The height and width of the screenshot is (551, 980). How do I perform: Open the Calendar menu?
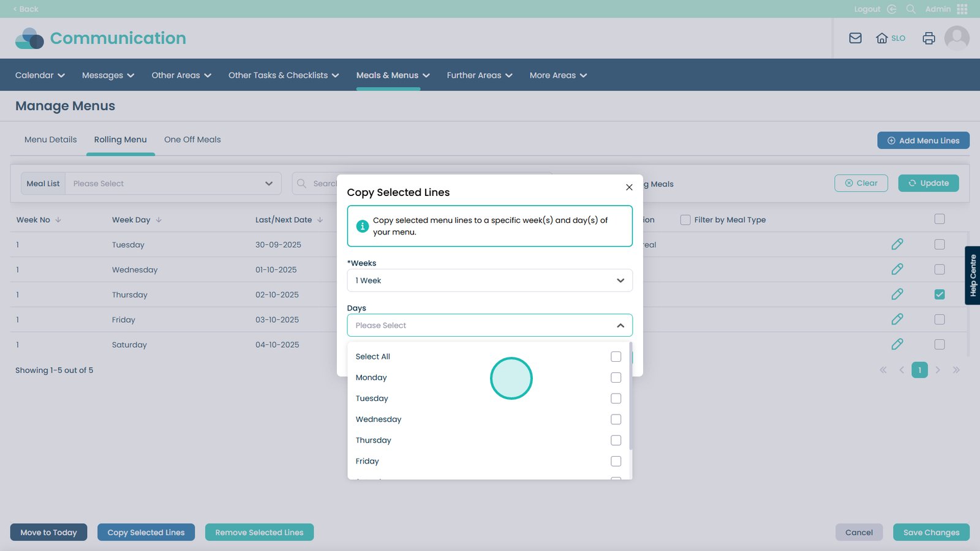click(x=40, y=75)
